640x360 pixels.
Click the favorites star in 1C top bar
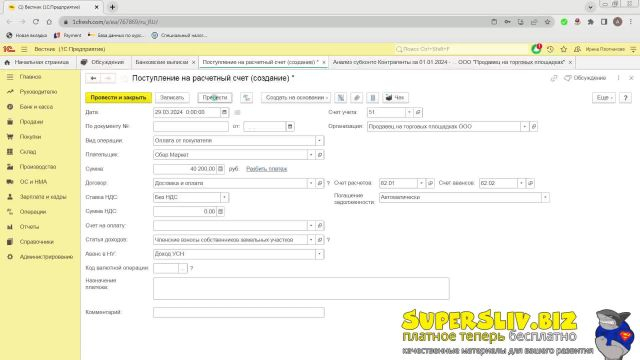[564, 49]
